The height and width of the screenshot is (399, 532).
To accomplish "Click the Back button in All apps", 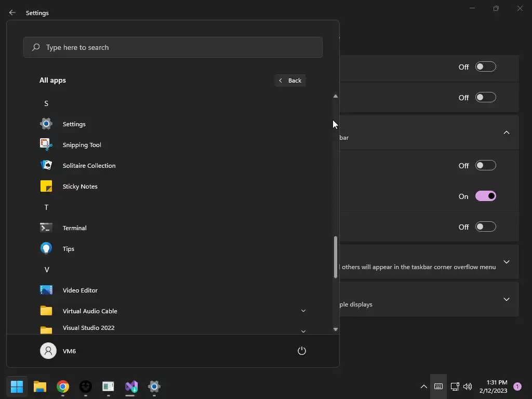I will click(x=290, y=81).
